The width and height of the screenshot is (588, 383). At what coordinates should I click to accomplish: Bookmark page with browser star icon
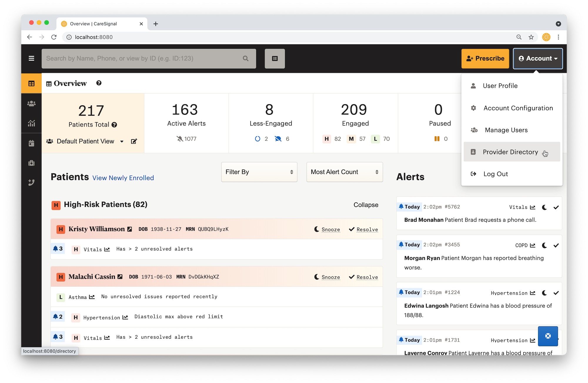coord(531,37)
